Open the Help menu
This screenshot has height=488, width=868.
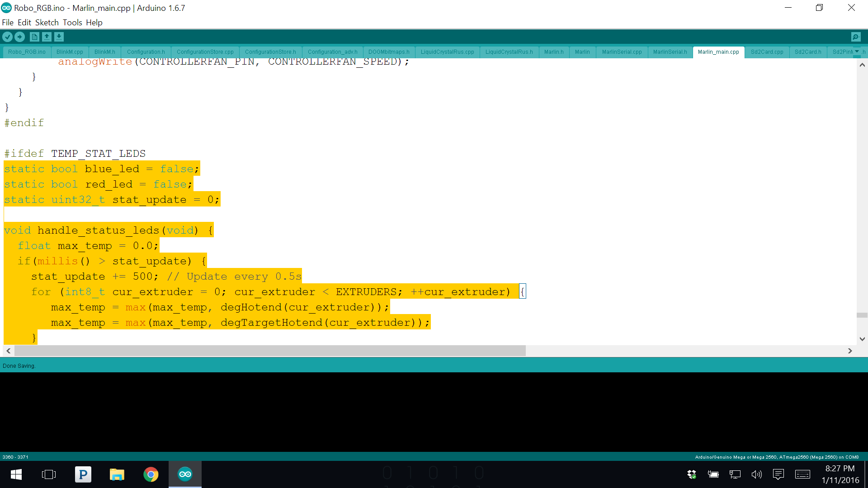pos(94,23)
